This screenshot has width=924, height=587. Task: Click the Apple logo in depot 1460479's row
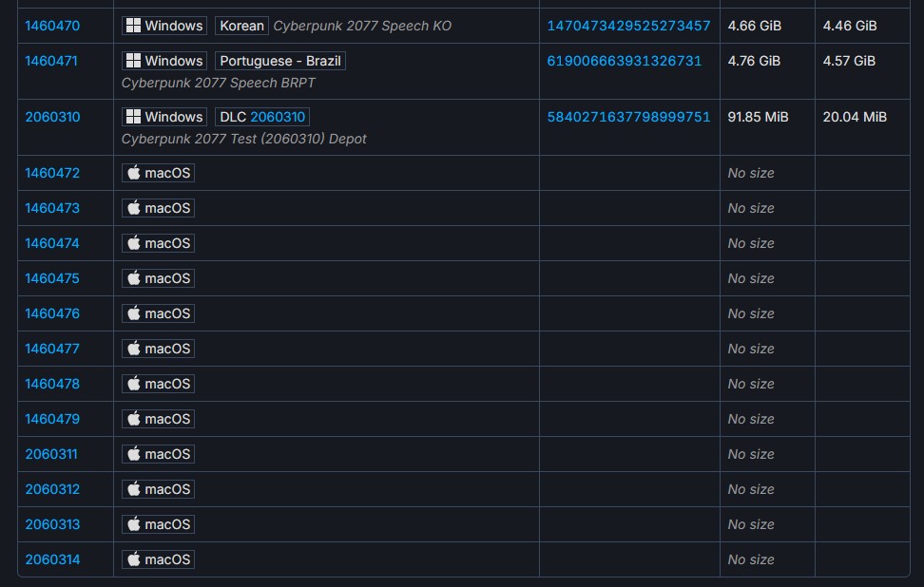(x=134, y=419)
